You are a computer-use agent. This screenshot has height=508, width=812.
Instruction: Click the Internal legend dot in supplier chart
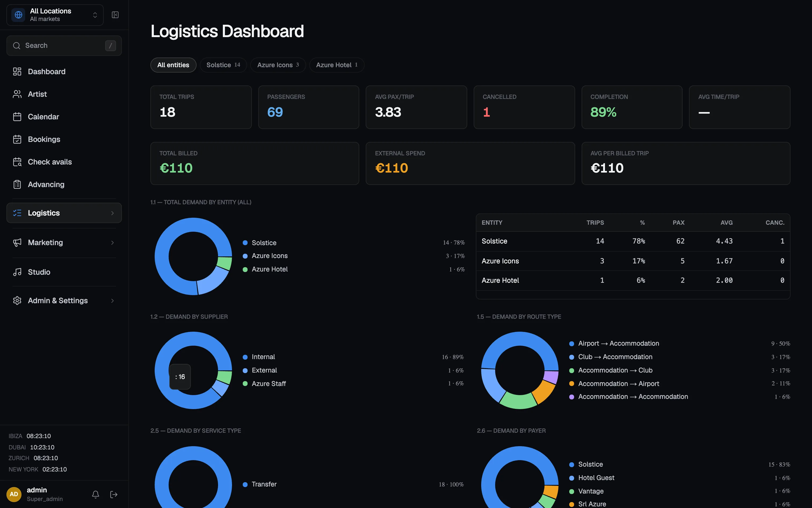245,357
